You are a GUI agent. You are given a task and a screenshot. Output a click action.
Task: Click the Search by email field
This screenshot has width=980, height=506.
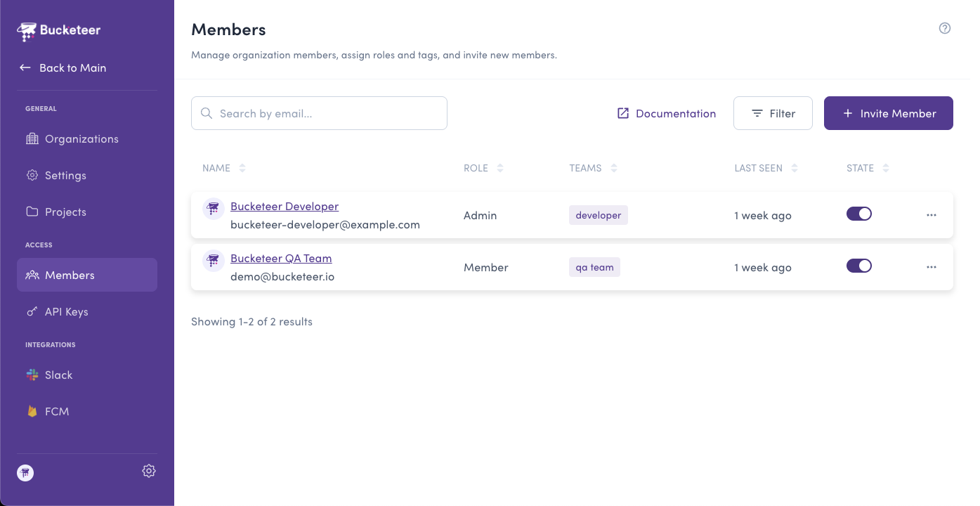(x=320, y=113)
